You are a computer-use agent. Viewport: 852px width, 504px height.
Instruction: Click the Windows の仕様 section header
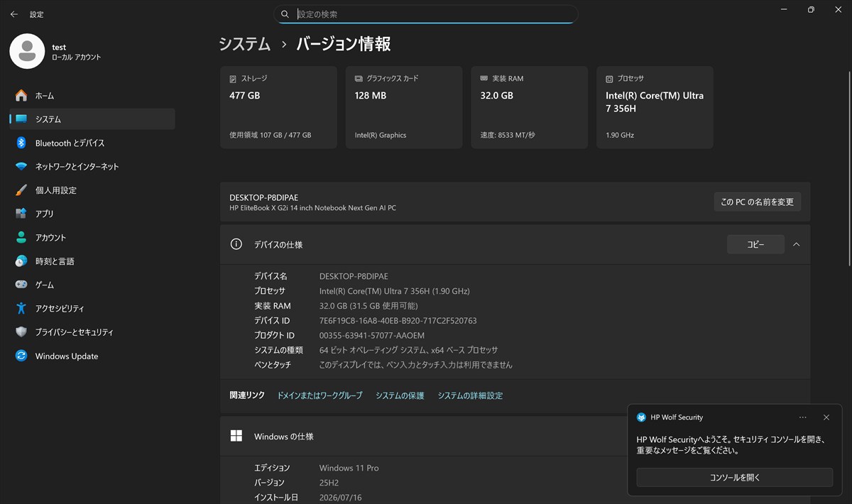[424, 436]
